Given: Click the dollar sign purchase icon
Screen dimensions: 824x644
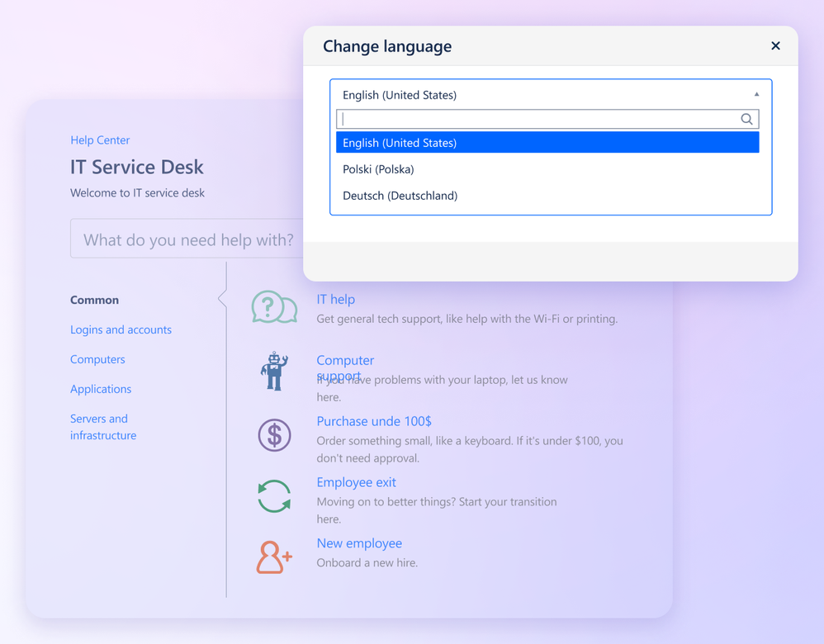Looking at the screenshot, I should tap(274, 435).
